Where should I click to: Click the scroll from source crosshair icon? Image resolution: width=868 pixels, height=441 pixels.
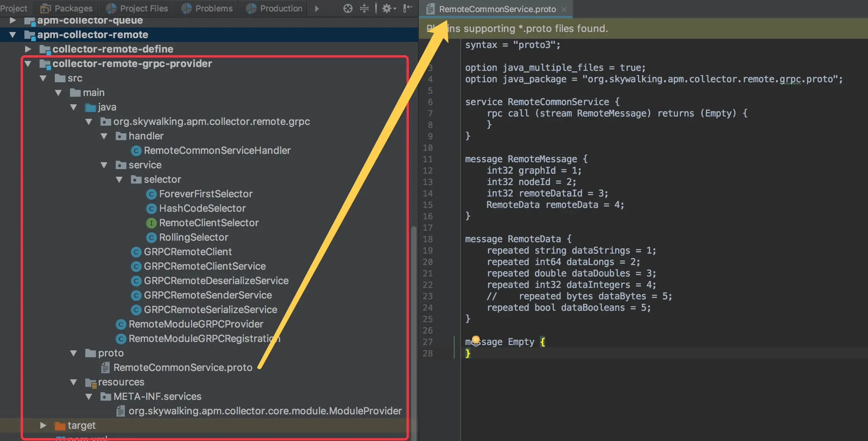(348, 8)
